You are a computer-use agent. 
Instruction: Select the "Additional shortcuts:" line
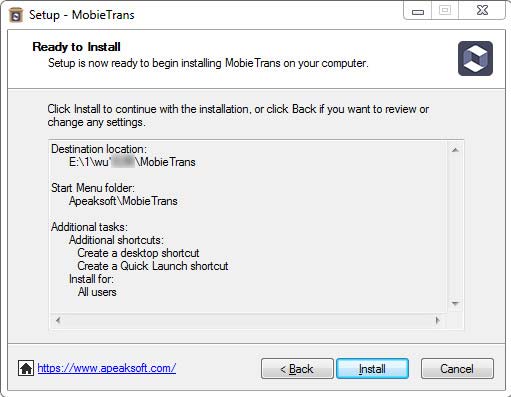click(x=116, y=240)
